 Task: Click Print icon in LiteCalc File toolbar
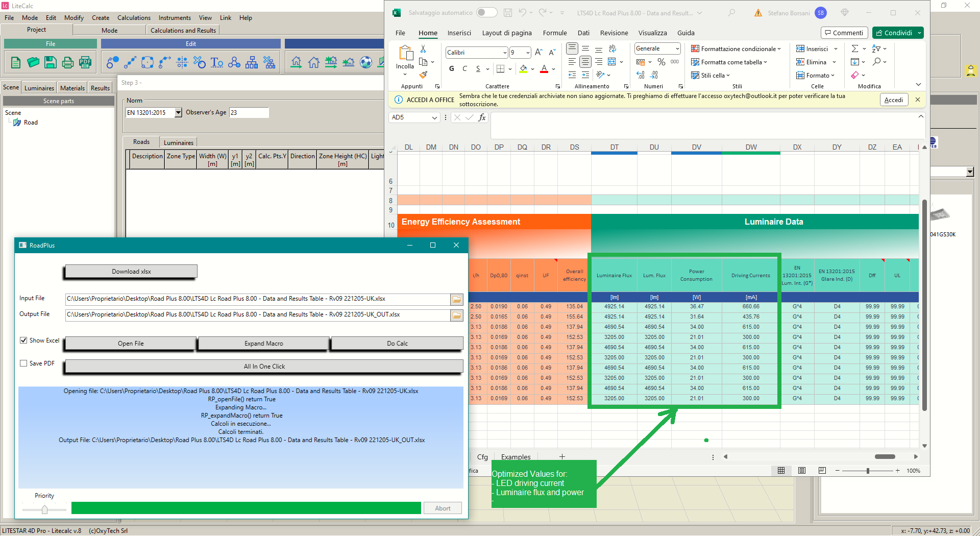click(x=67, y=62)
